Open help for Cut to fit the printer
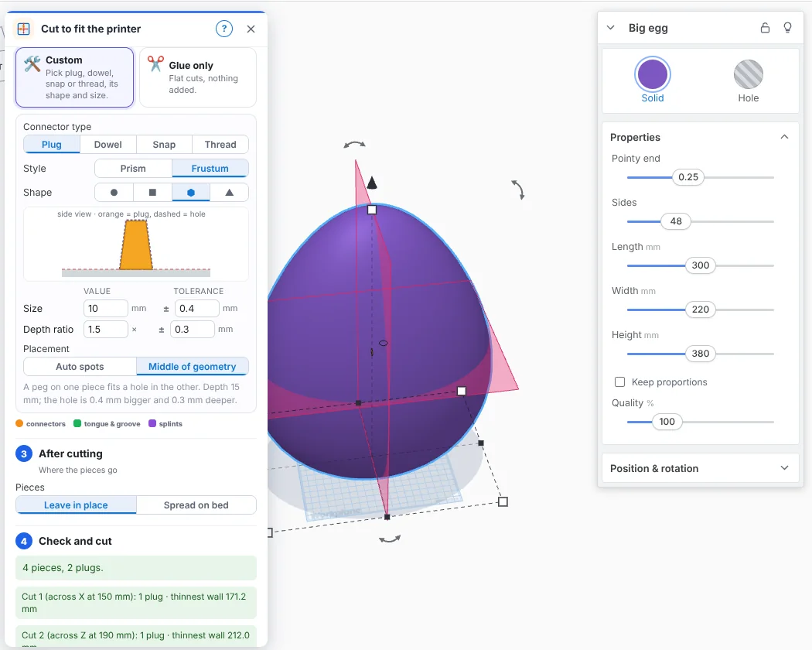Image resolution: width=812 pixels, height=650 pixels. pyautogui.click(x=224, y=29)
